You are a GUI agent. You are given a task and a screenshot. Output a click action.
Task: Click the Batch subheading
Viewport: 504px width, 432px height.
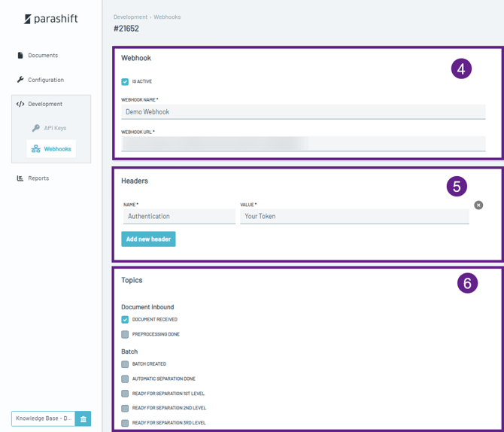pos(129,351)
